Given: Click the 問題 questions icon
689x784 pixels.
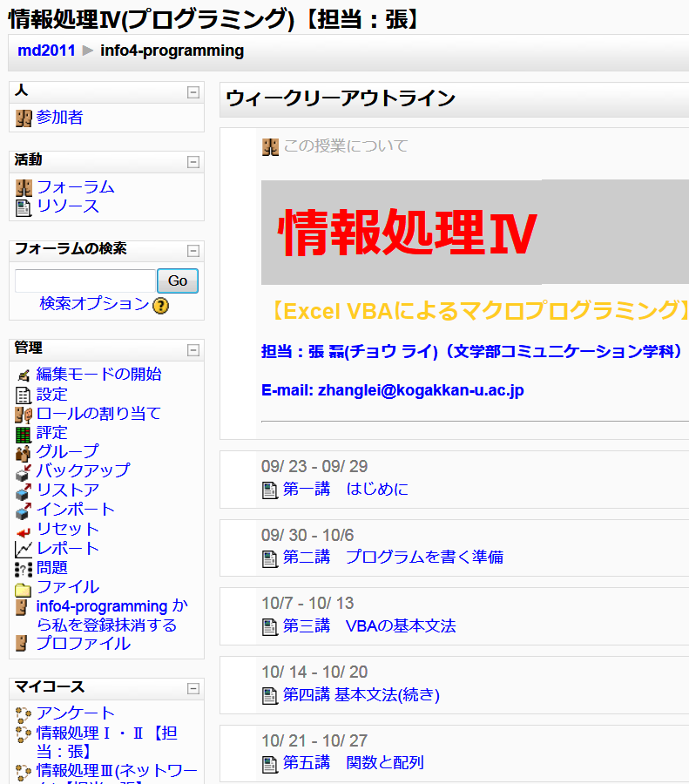Looking at the screenshot, I should pos(23,569).
